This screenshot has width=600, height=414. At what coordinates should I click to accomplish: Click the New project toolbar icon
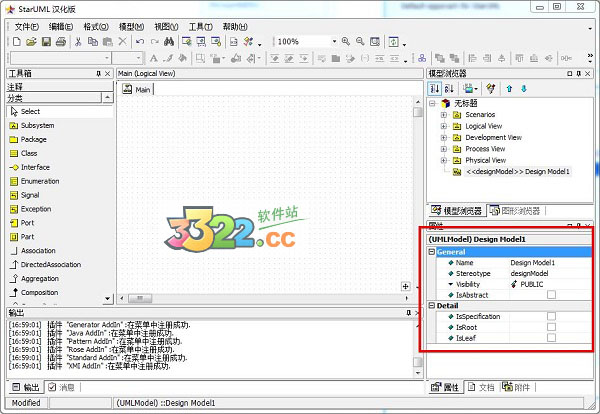coord(16,42)
